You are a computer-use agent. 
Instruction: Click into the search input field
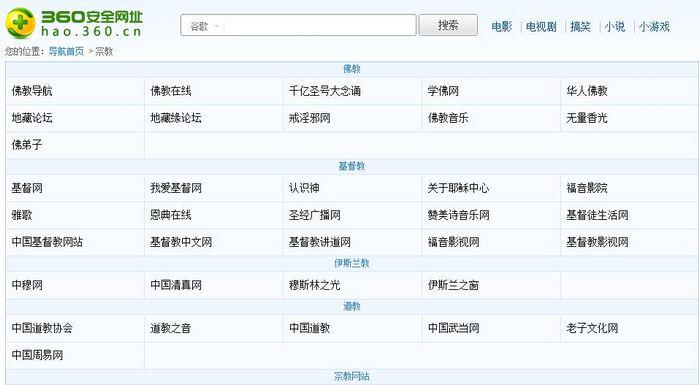(319, 25)
